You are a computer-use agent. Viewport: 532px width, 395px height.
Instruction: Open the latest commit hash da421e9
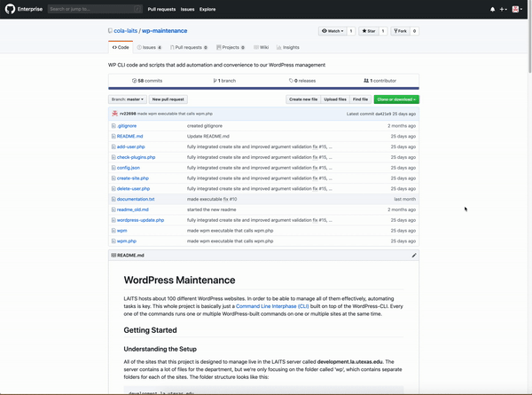tap(383, 114)
